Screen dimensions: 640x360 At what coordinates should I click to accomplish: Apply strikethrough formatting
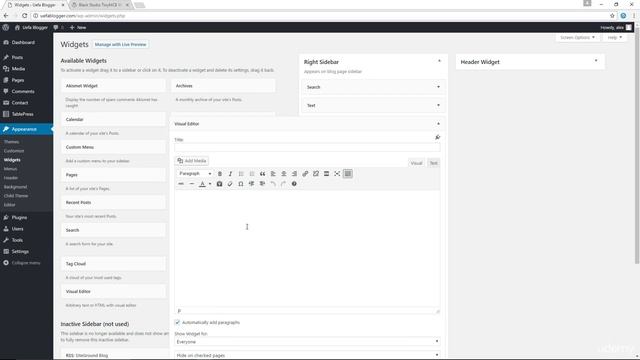181,184
